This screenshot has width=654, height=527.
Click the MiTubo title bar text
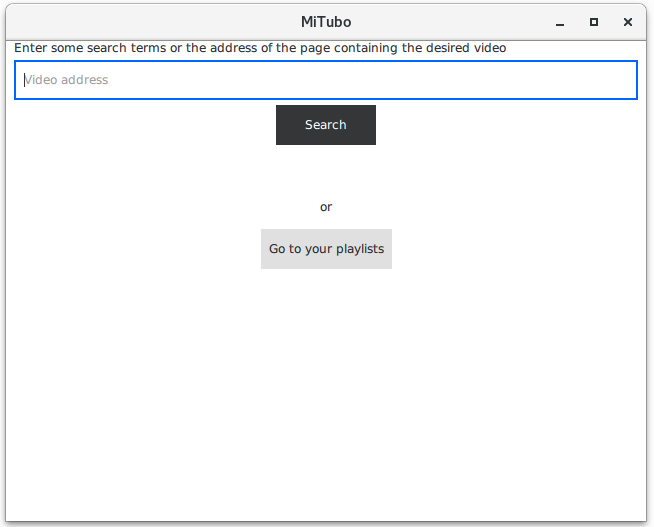326,22
